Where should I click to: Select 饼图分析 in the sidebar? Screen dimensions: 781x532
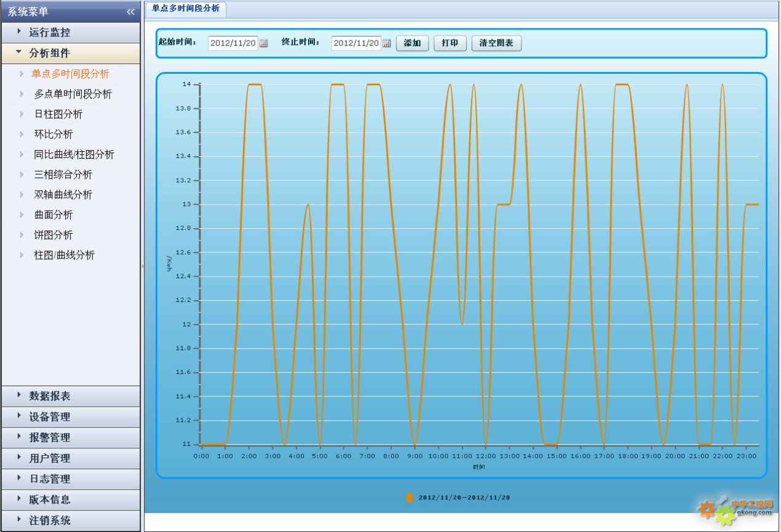54,235
